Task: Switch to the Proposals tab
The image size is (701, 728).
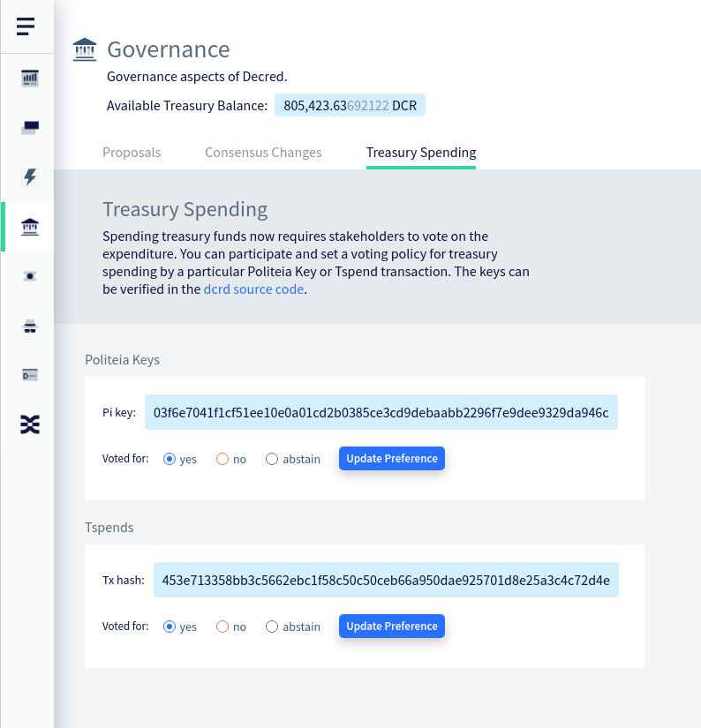Action: (132, 153)
